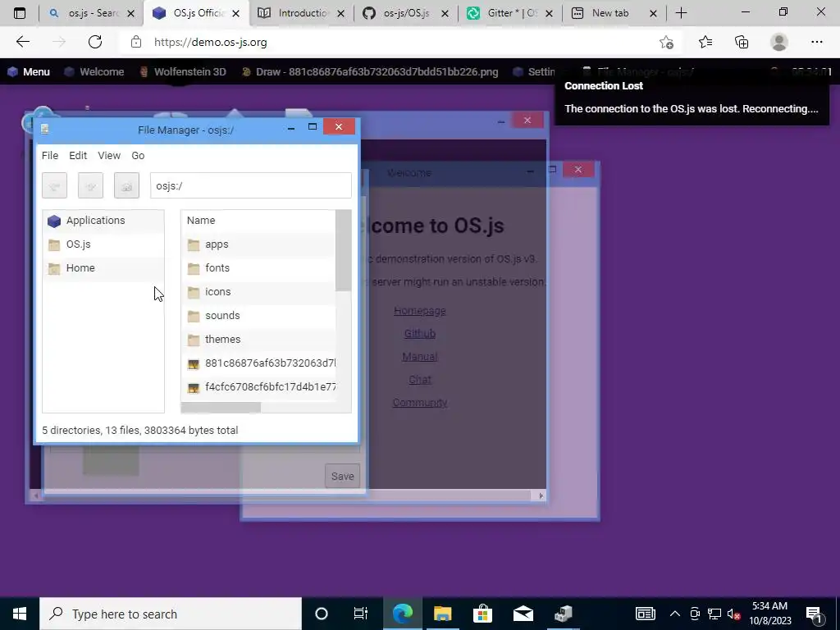Click the folder icon next to apps
This screenshot has width=840, height=630.
click(194, 244)
